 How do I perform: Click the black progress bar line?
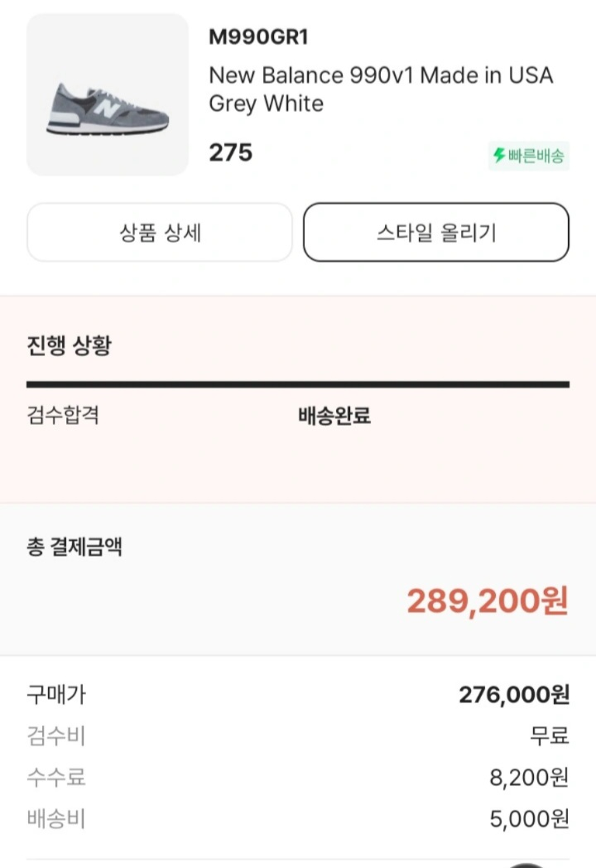(x=298, y=384)
